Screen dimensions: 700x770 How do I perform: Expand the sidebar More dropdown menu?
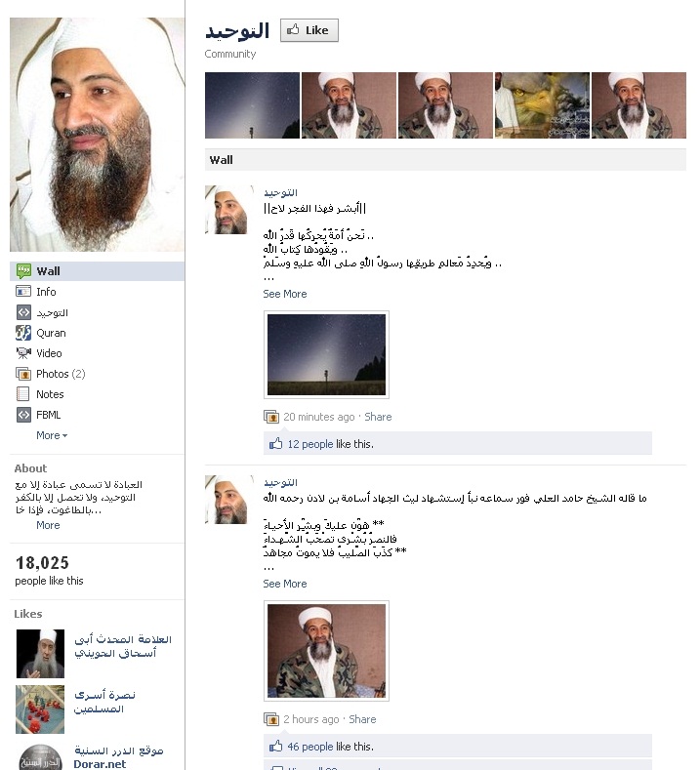pos(52,435)
